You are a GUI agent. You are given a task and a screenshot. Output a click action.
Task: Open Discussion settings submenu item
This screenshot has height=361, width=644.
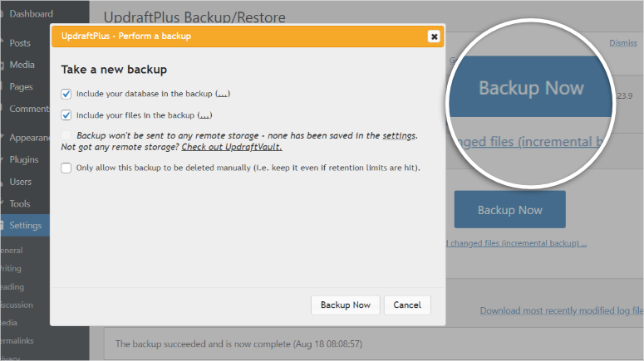(x=17, y=305)
